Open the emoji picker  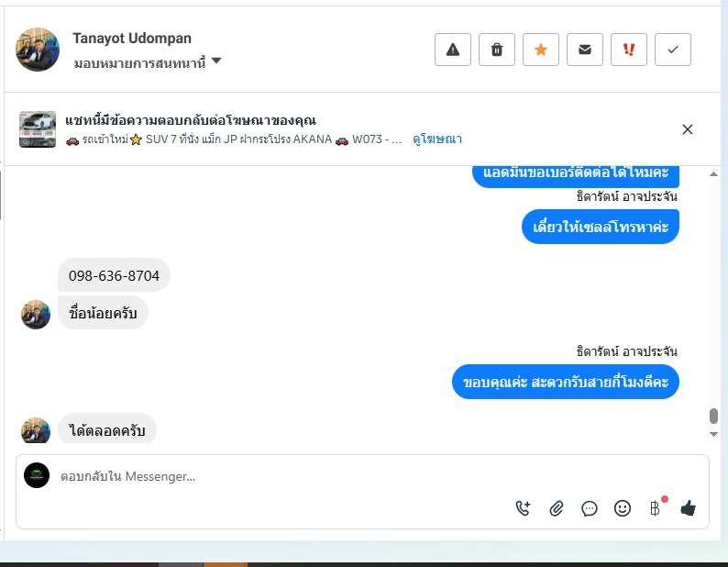point(623,508)
